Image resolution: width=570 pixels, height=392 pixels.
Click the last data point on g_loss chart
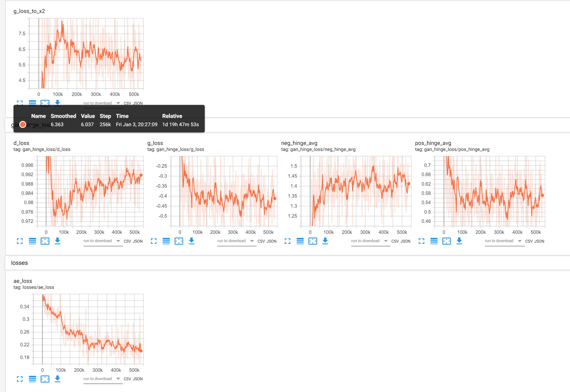click(275, 199)
